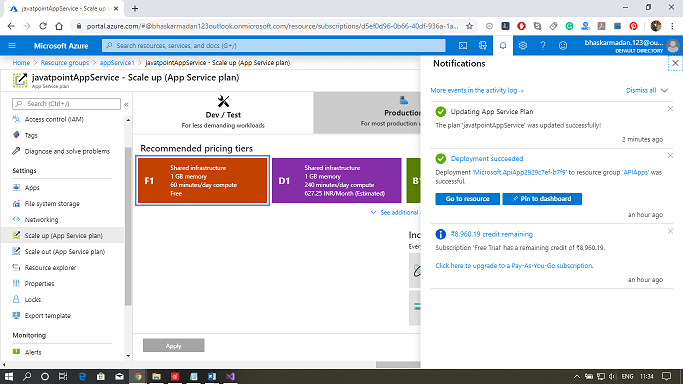Click the Apply button
Image resolution: width=683 pixels, height=384 pixels.
(x=173, y=346)
